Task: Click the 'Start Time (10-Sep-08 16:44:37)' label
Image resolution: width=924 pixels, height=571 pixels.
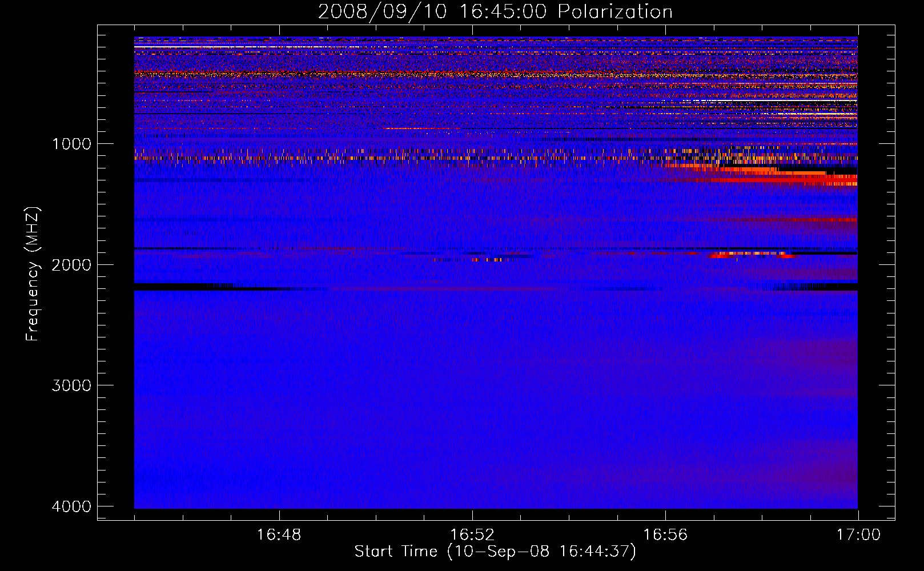Action: 495,552
